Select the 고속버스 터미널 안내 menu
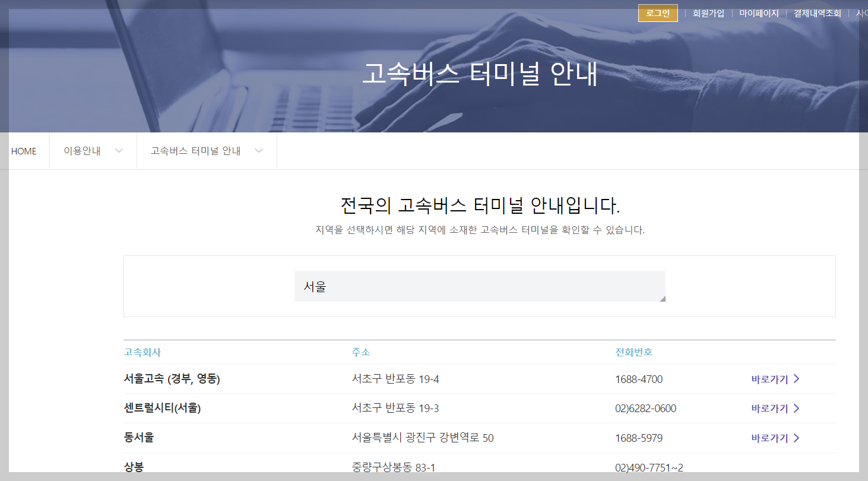 tap(196, 151)
